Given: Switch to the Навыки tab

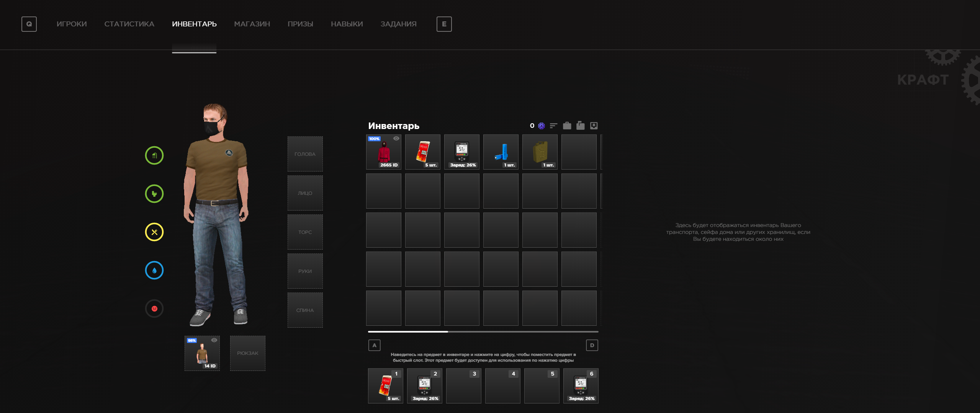Looking at the screenshot, I should tap(347, 24).
